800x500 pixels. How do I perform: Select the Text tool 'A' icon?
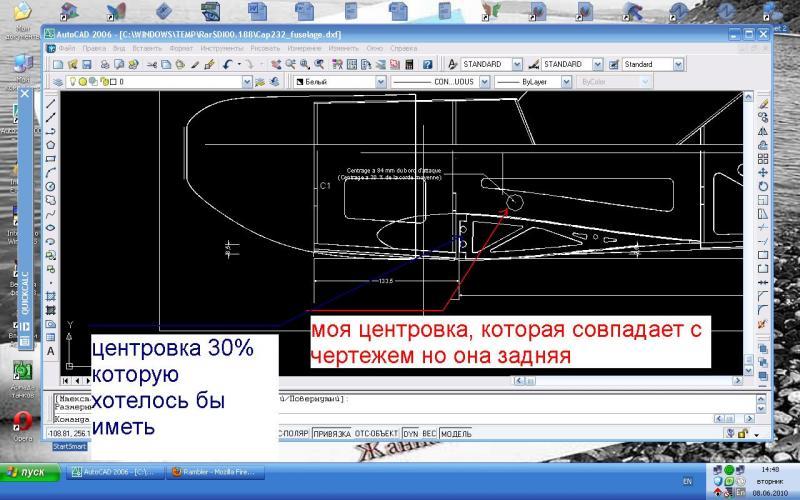point(51,351)
